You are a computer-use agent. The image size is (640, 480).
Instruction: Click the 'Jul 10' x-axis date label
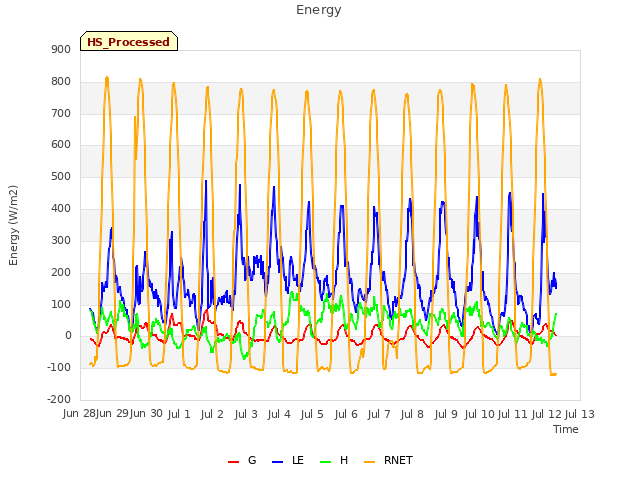coord(480,414)
